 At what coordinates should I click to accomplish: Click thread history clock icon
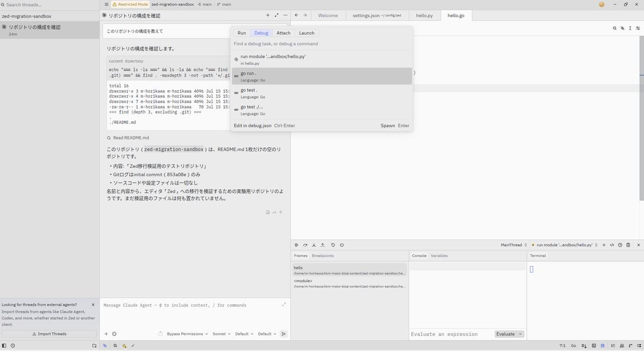click(x=13, y=345)
